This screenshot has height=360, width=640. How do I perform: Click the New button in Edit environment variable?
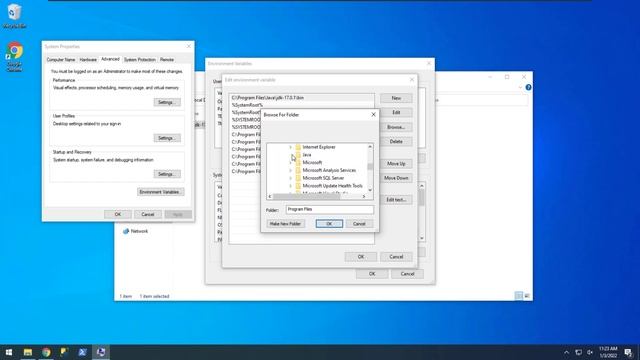coord(396,98)
